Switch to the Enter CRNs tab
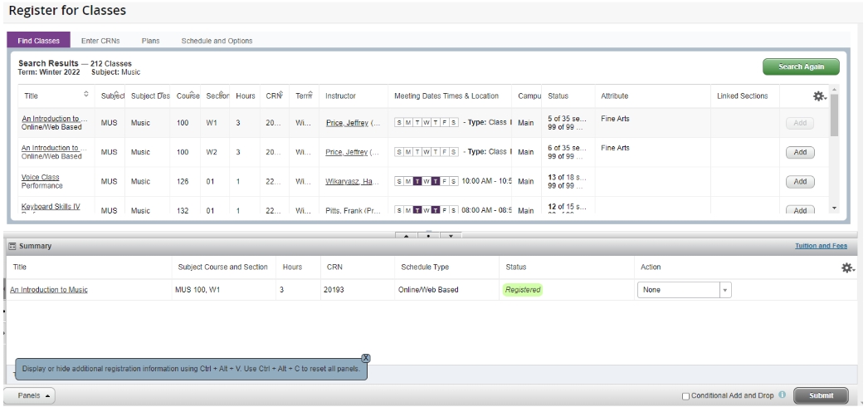 coord(100,41)
